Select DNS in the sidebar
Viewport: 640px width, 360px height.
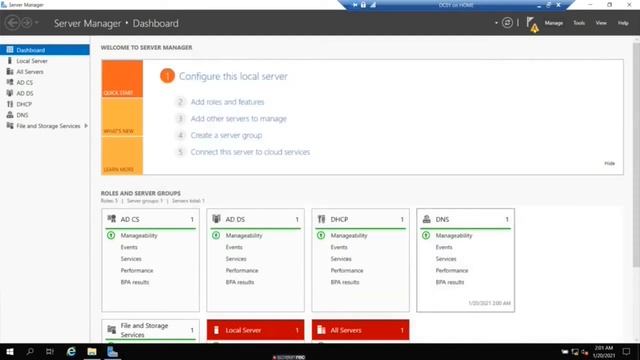point(45,115)
